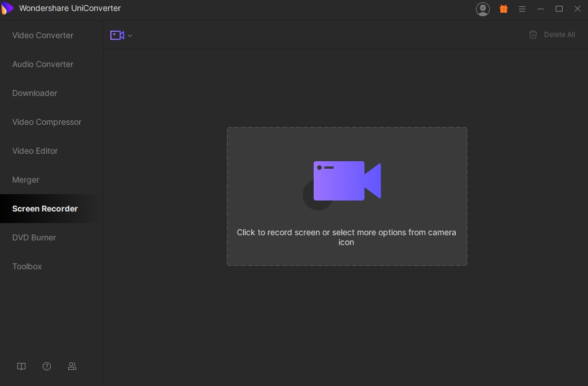Click the small purple recorder icon in toolbar
The height and width of the screenshot is (386, 588).
pyautogui.click(x=117, y=35)
